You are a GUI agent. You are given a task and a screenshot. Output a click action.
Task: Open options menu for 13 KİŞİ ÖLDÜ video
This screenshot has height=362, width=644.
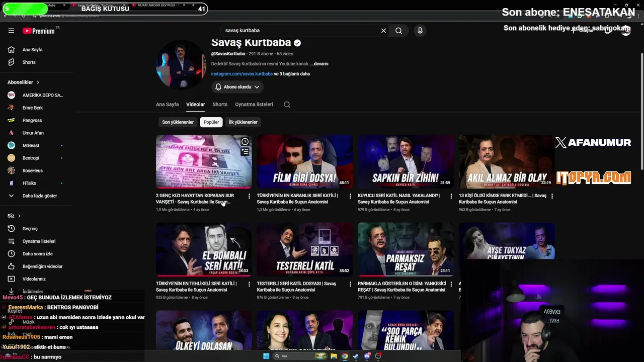pos(552,196)
